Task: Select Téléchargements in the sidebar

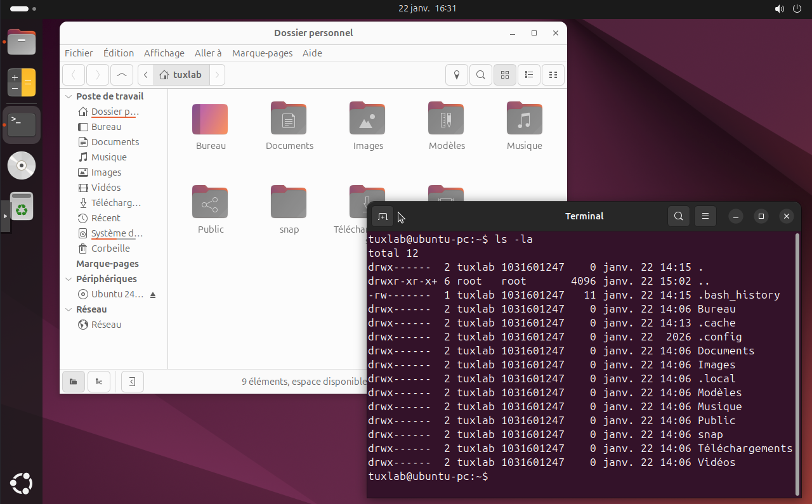Action: tap(115, 203)
